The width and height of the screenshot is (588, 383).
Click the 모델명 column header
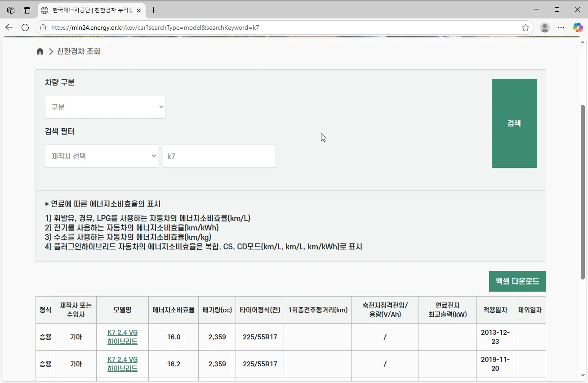(123, 310)
